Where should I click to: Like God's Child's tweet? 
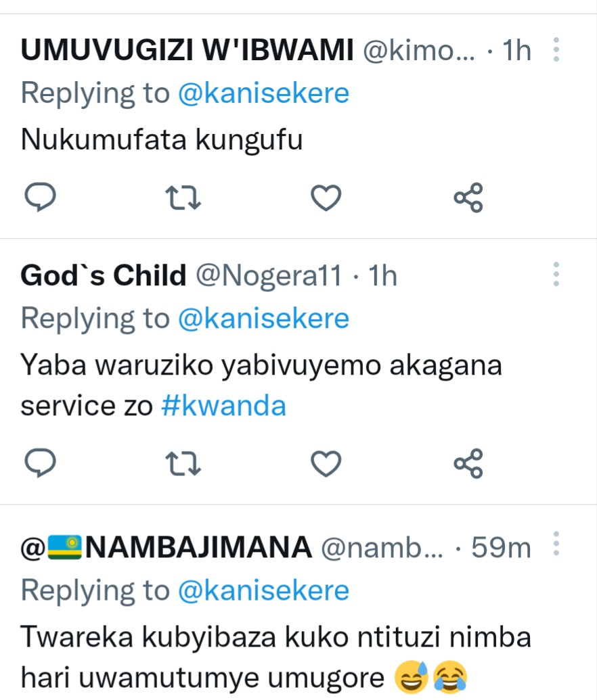pyautogui.click(x=326, y=463)
